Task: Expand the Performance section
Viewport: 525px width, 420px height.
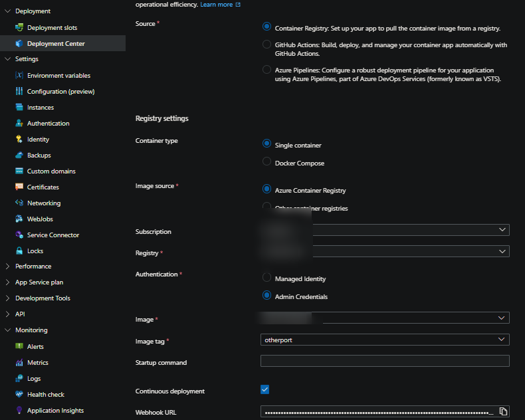Action: tap(8, 266)
